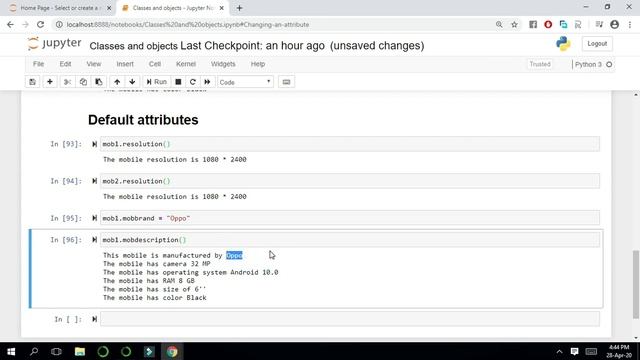Restart the kernel with the circular arrow icon
This screenshot has width=640, height=360.
[193, 82]
